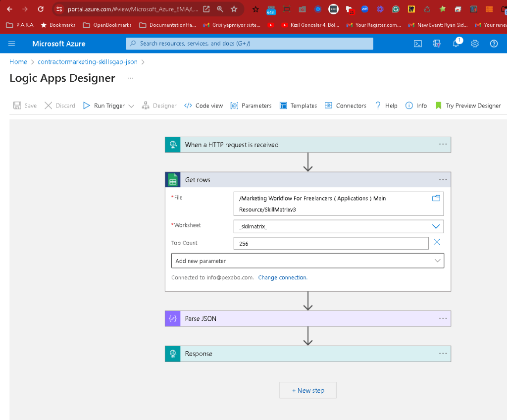
Task: Bookmark this page with the star icon
Action: [x=234, y=9]
